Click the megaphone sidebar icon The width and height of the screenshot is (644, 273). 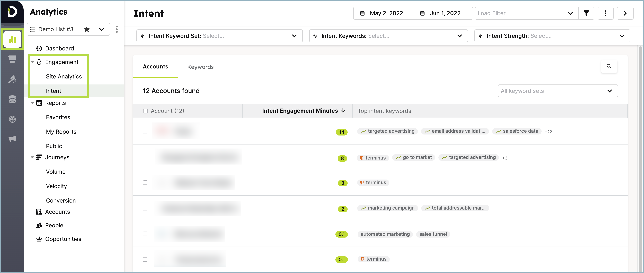pyautogui.click(x=12, y=139)
